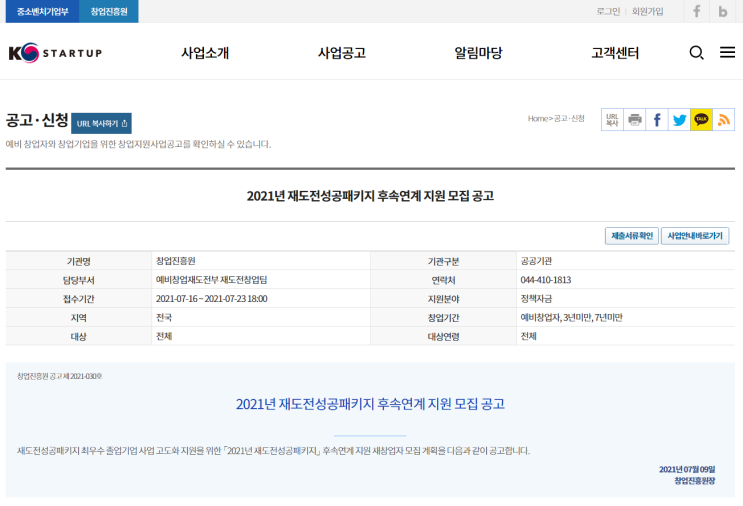The height and width of the screenshot is (506, 743).
Task: Click the 대상연령 label
Action: coord(443,337)
